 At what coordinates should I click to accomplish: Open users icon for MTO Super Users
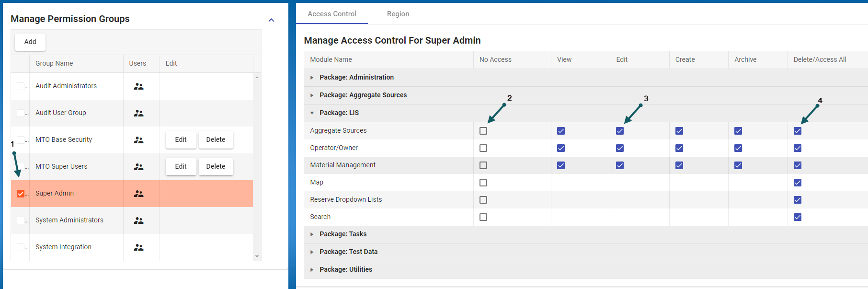(138, 167)
